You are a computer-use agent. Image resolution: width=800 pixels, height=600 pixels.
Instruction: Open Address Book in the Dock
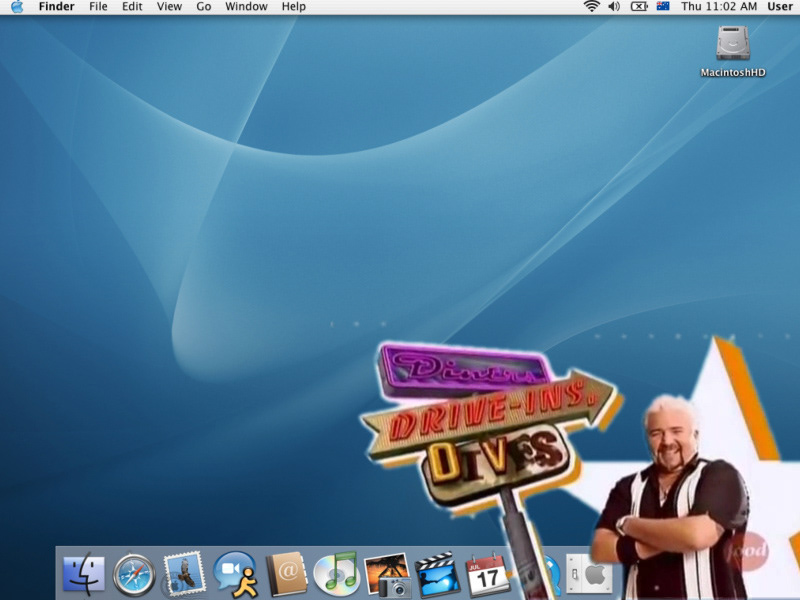point(287,574)
